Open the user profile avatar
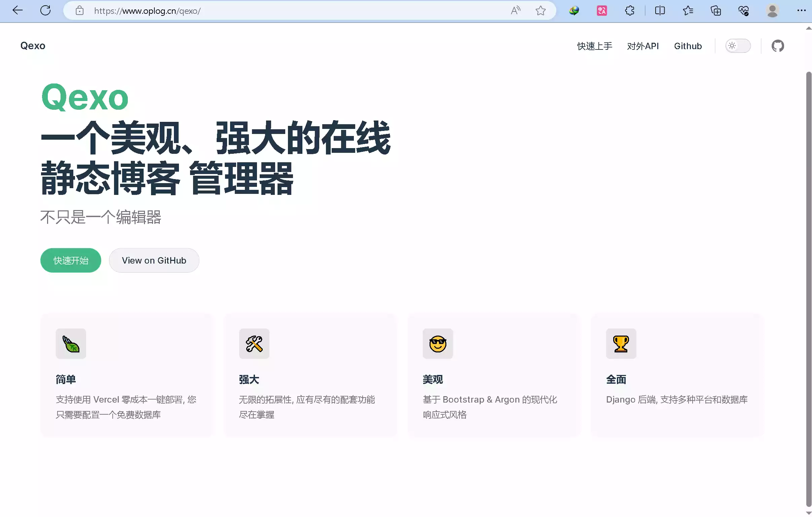This screenshot has height=517, width=812. tap(772, 10)
